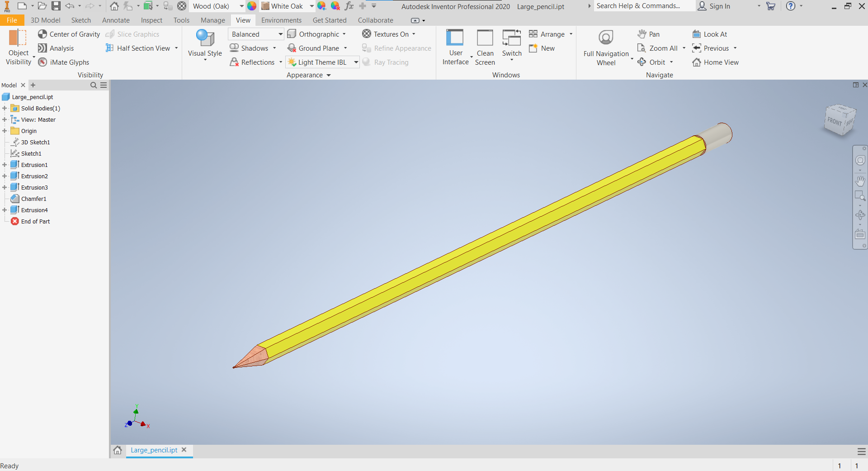Image resolution: width=868 pixels, height=471 pixels.
Task: Toggle Shadows on or off
Action: [249, 48]
